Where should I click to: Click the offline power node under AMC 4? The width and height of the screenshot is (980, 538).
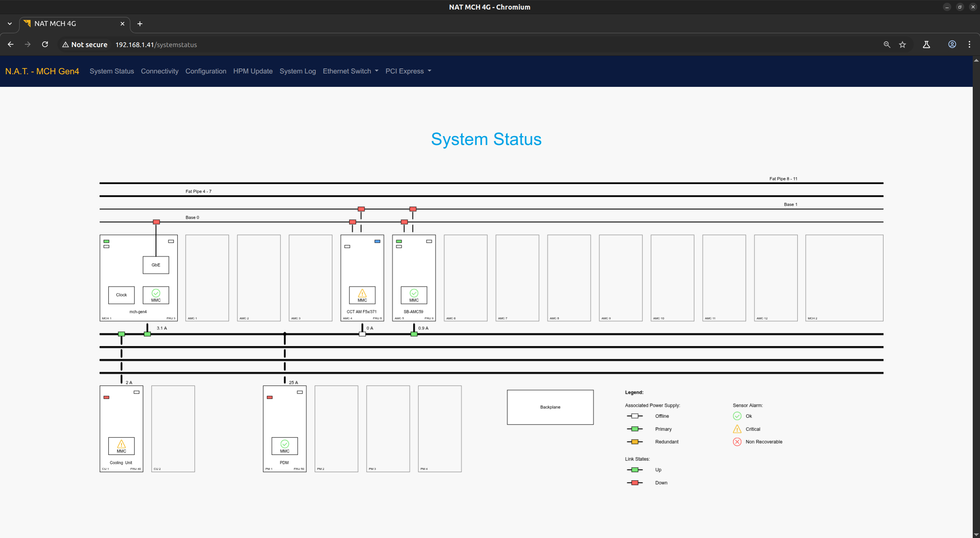click(362, 334)
